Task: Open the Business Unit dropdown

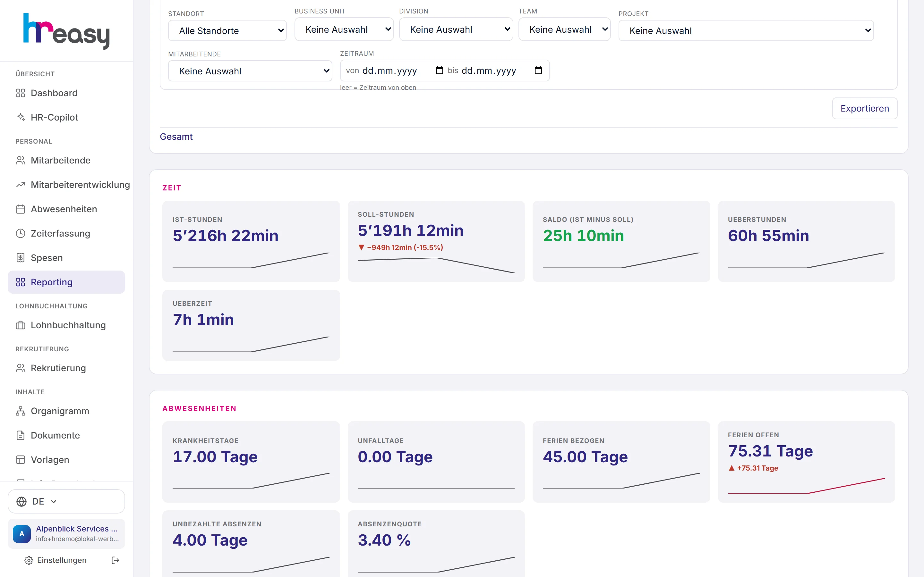Action: click(x=344, y=29)
